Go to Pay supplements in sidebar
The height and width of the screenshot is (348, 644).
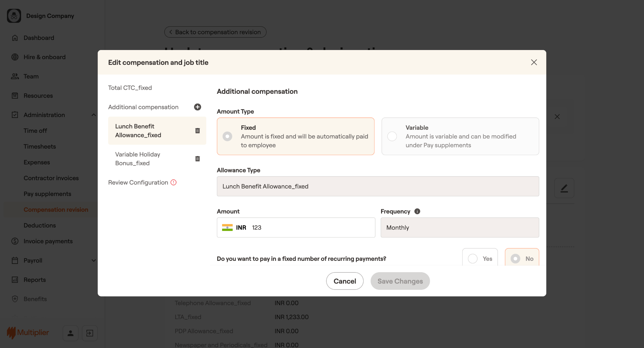pos(47,194)
